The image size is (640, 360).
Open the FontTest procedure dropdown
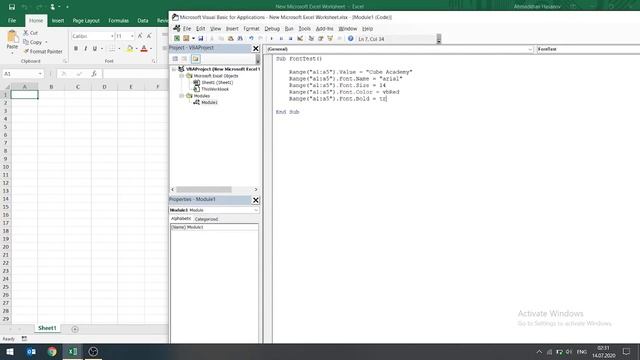coord(588,49)
